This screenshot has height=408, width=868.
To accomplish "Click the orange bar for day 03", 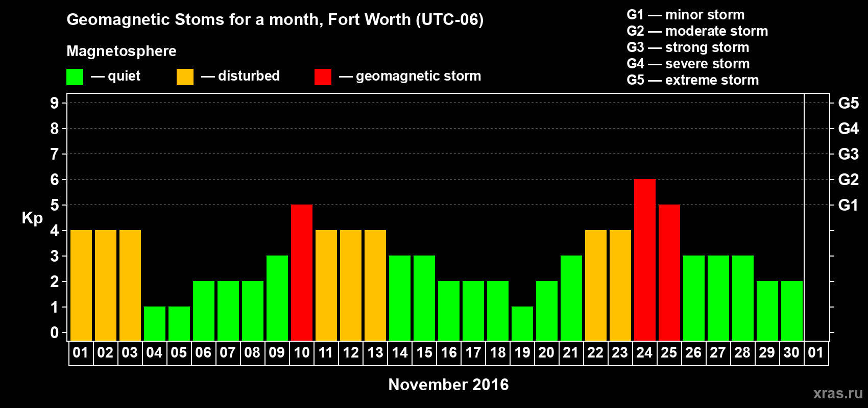I will click(x=130, y=286).
